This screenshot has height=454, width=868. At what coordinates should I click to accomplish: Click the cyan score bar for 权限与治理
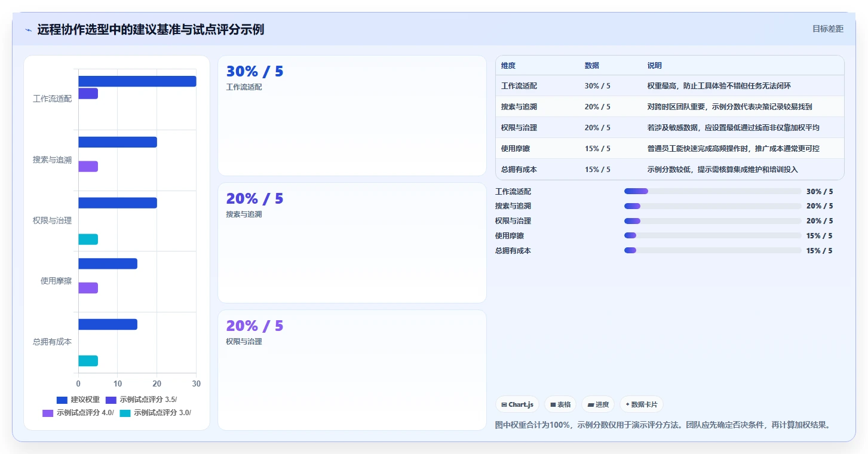coord(88,240)
